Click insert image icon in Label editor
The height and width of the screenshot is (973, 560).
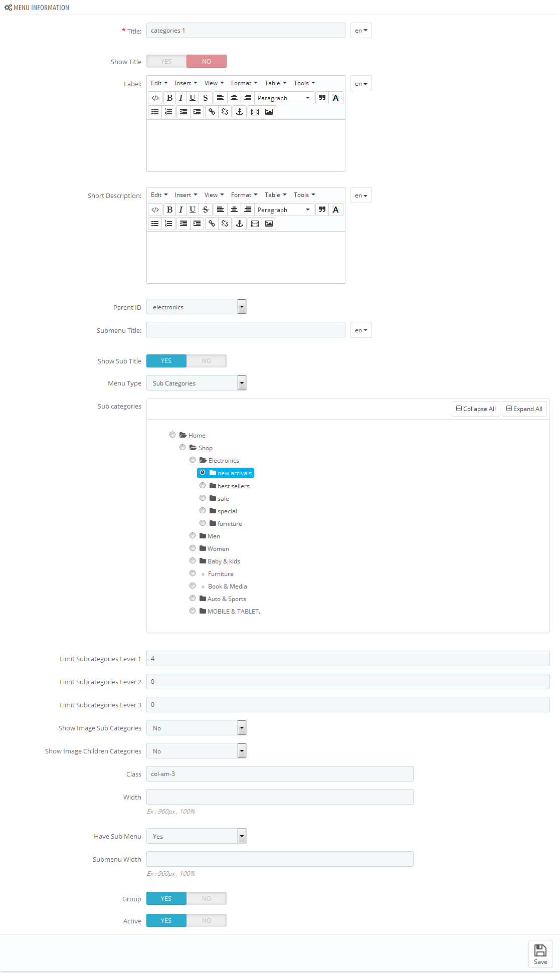pyautogui.click(x=269, y=112)
